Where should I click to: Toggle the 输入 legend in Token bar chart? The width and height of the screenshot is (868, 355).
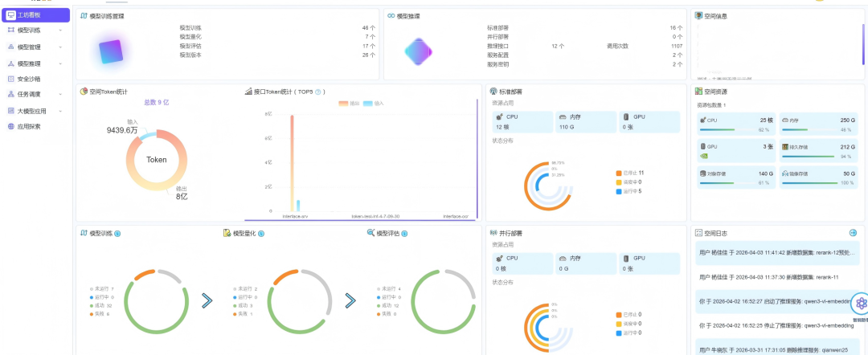[374, 104]
